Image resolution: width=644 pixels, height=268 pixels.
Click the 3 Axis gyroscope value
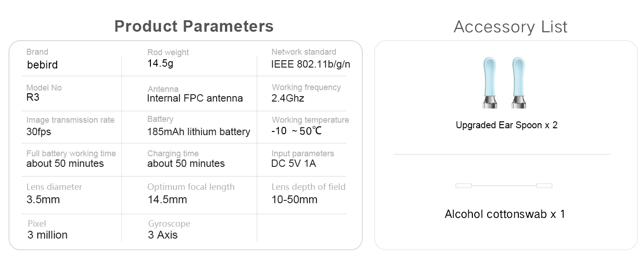163,235
